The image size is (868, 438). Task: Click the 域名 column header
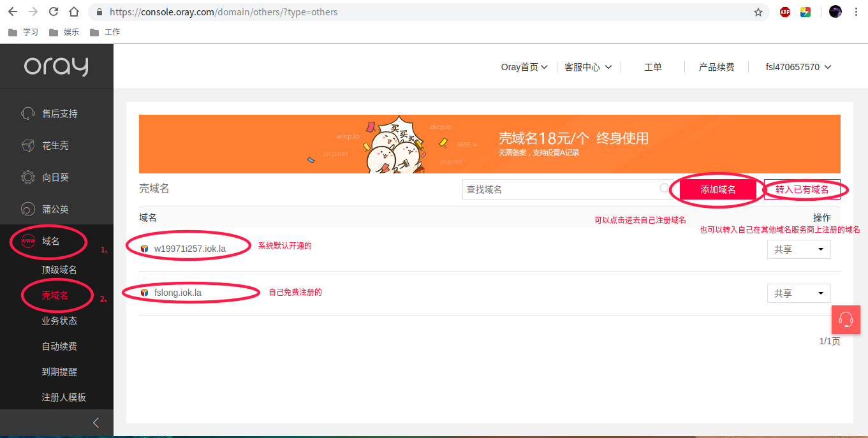tap(148, 217)
